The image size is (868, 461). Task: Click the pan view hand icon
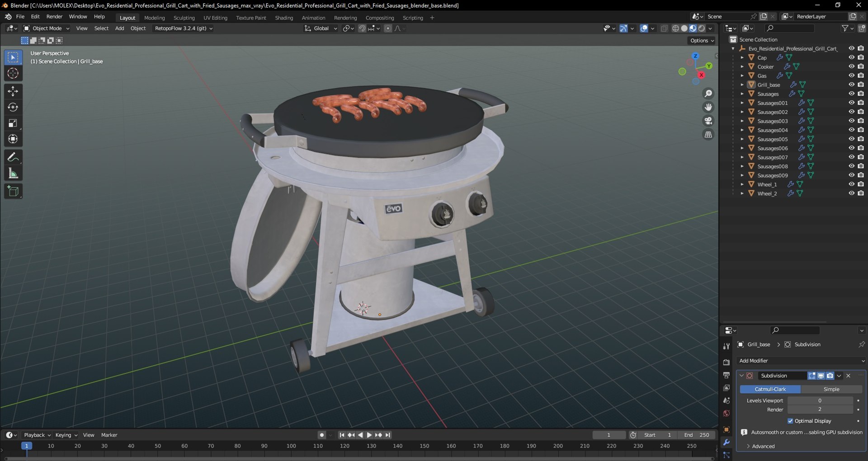tap(708, 107)
